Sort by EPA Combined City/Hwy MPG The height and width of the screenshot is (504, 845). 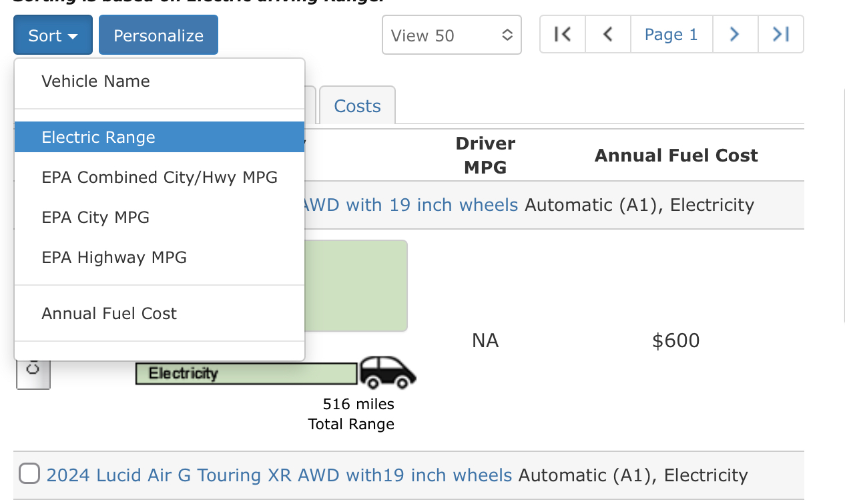(160, 178)
